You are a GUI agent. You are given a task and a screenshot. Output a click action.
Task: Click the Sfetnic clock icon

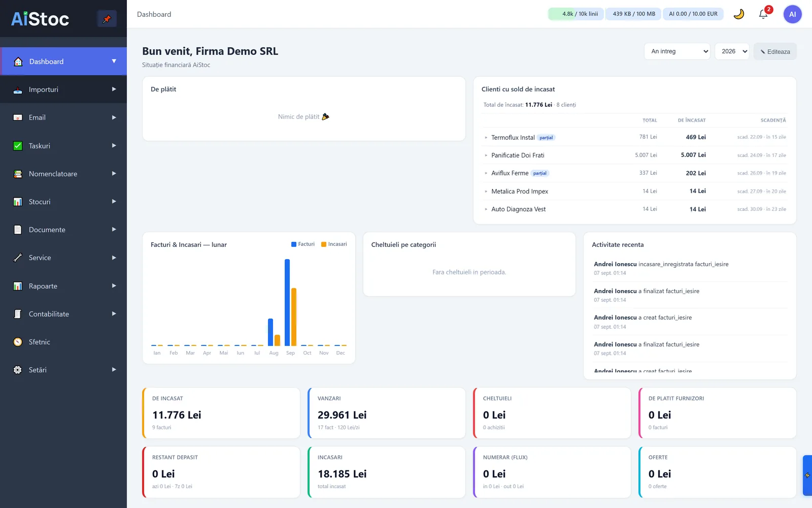18,342
